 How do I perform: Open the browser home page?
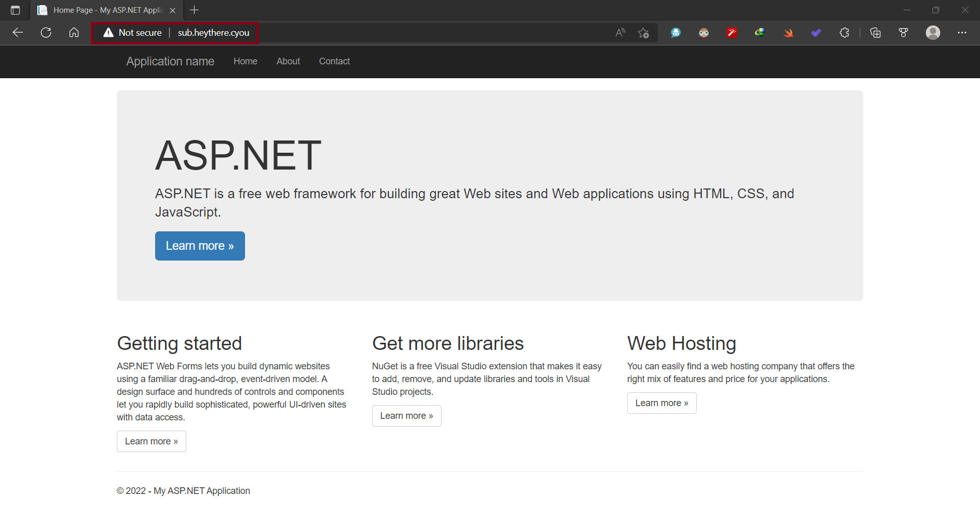tap(74, 33)
